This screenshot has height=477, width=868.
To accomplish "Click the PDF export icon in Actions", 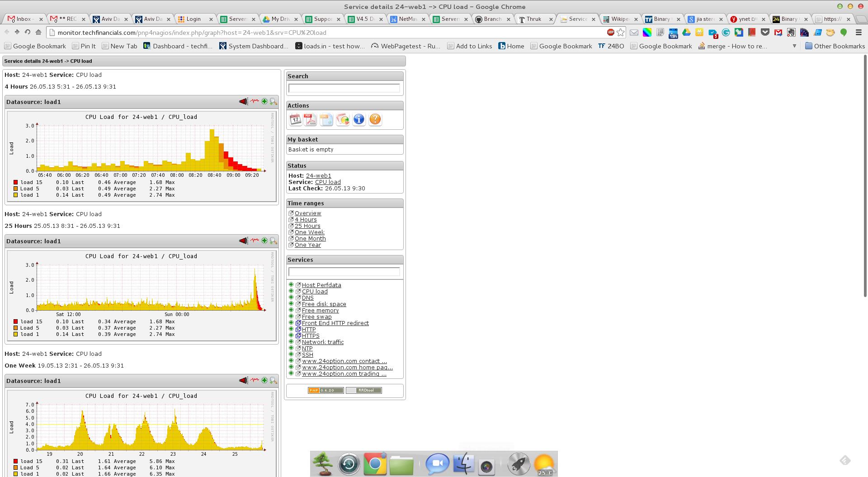I will coord(310,119).
